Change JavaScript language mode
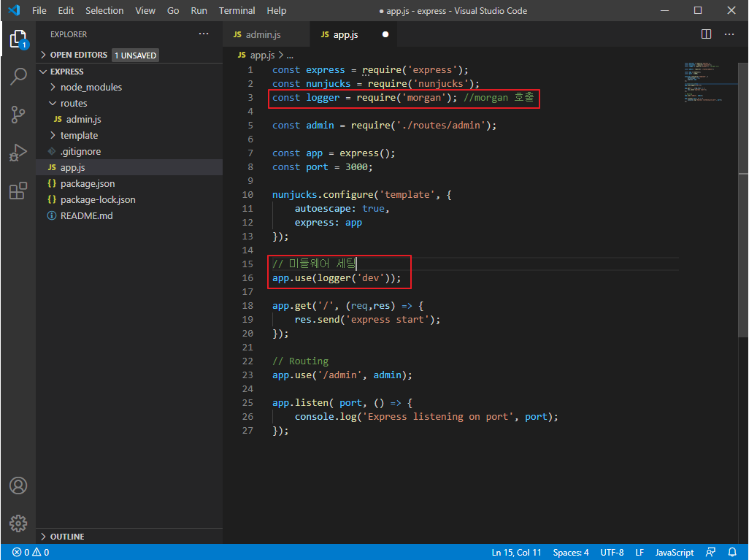The width and height of the screenshot is (749, 560). 674,553
